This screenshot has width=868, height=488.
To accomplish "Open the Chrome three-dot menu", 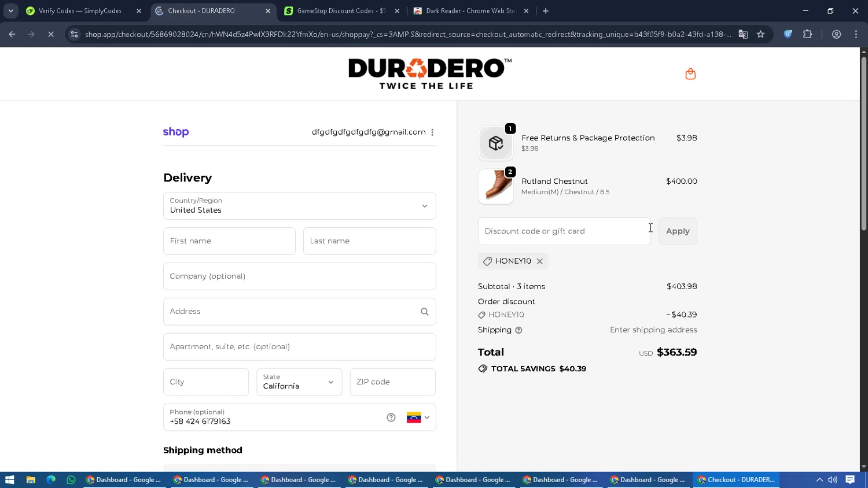I will 856,34.
